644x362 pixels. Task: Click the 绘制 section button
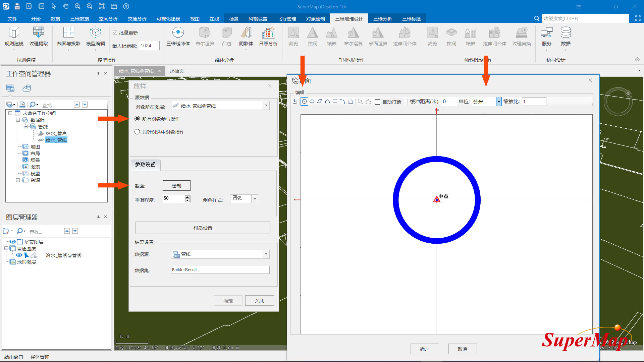(x=176, y=186)
